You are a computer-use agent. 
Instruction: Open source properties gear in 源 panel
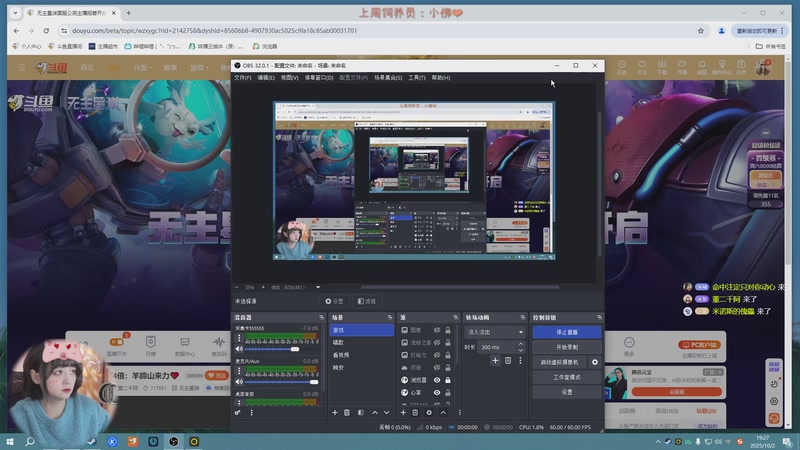pyautogui.click(x=429, y=412)
